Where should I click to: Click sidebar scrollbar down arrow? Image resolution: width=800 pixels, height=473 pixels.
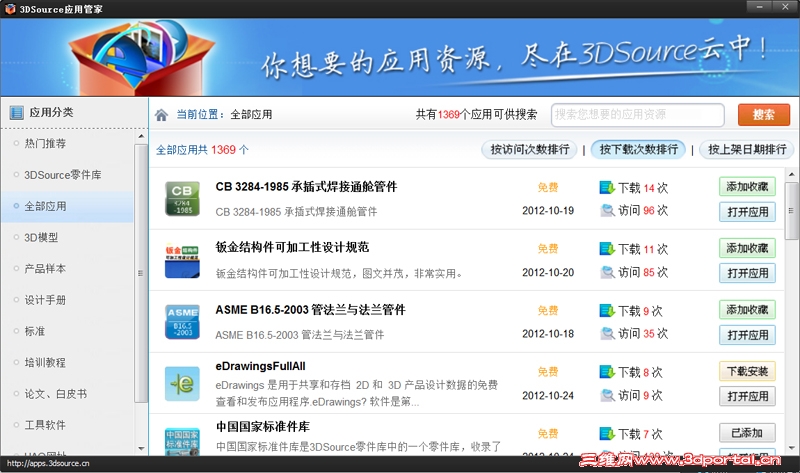[x=141, y=449]
